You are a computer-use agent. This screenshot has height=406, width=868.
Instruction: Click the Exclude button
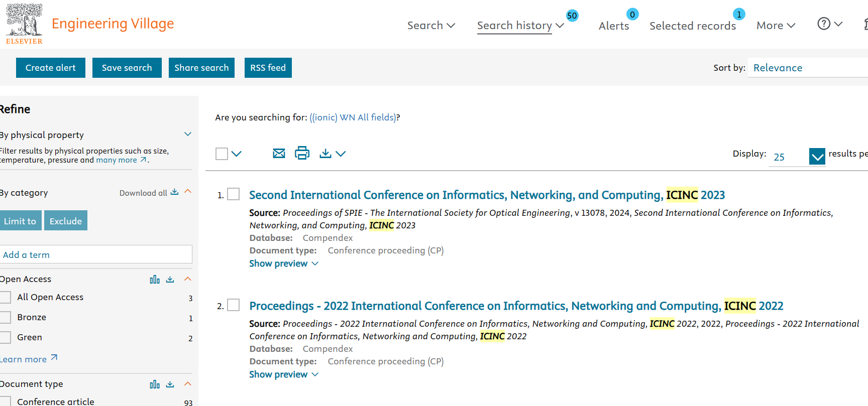pos(66,221)
